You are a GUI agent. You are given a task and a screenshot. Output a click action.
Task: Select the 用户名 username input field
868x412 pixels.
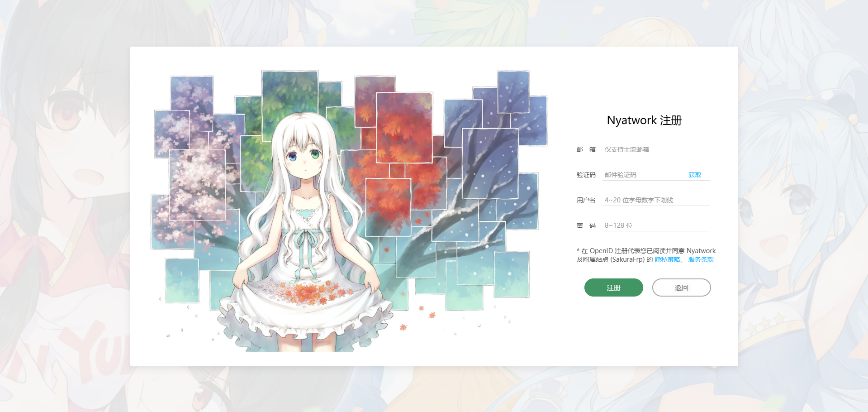point(656,200)
